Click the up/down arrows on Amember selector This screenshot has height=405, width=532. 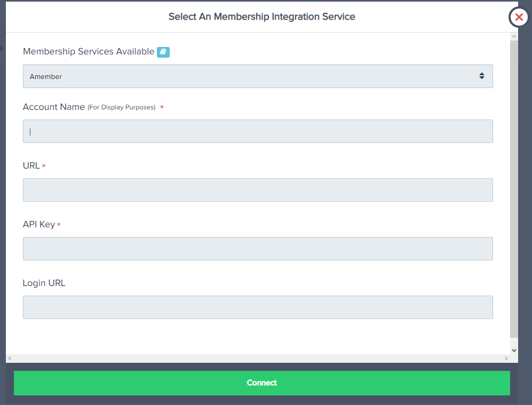click(x=481, y=76)
